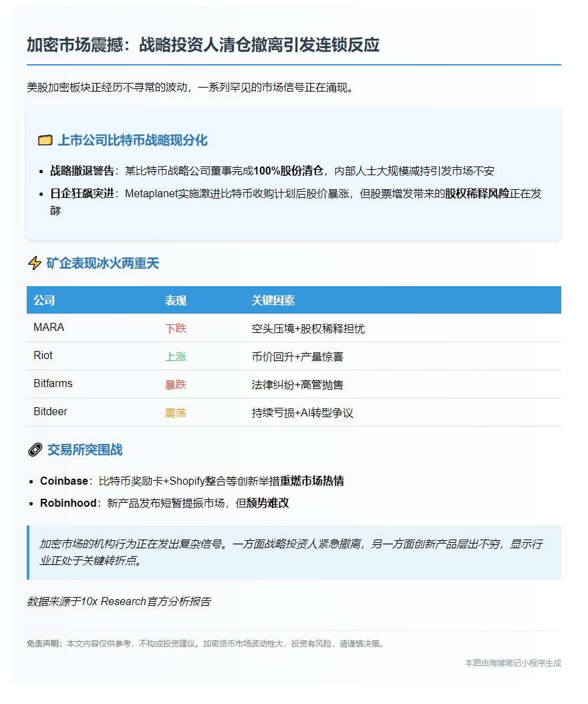Click the 关键因素 column header
The height and width of the screenshot is (704, 588).
click(x=273, y=300)
